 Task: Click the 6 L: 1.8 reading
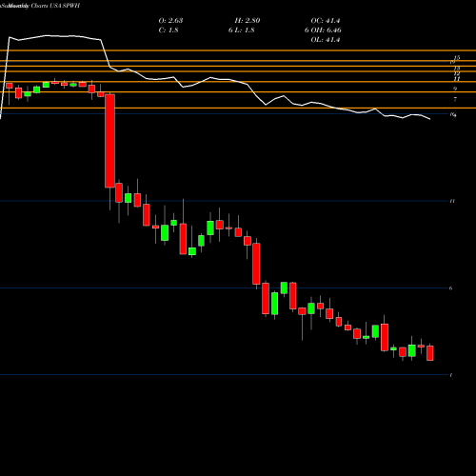[241, 30]
